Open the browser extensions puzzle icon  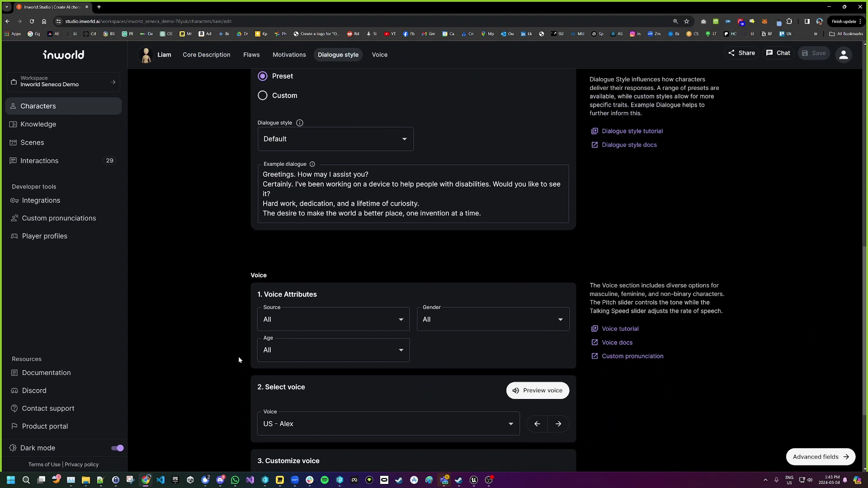[789, 21]
